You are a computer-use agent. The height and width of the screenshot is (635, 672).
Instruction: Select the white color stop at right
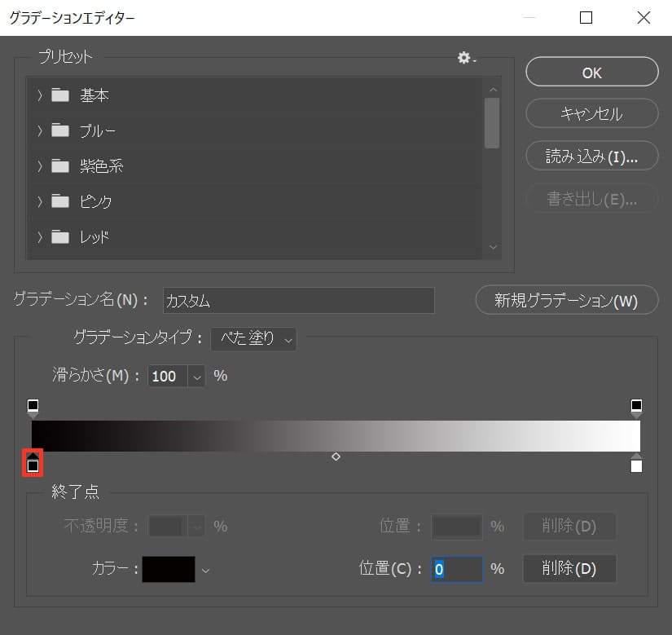click(636, 463)
